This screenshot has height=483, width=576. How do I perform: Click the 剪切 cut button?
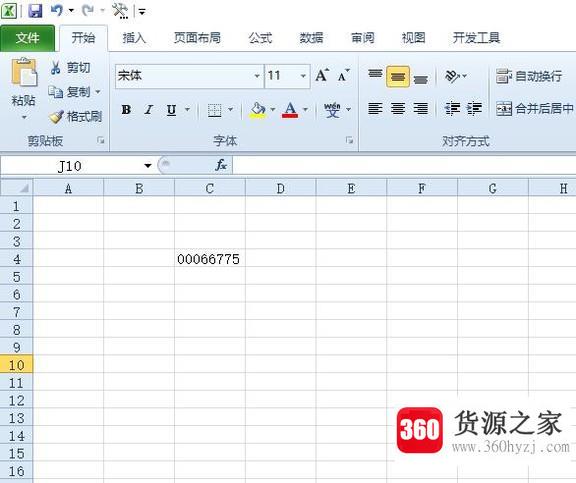[x=70, y=68]
